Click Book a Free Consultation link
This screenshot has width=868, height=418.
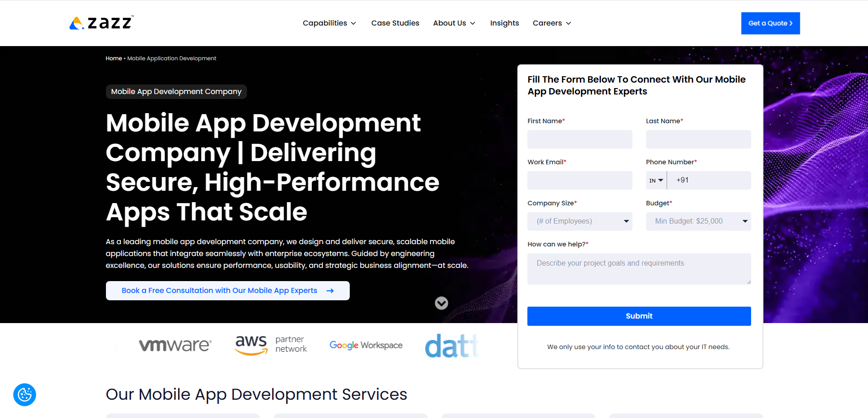pos(227,291)
